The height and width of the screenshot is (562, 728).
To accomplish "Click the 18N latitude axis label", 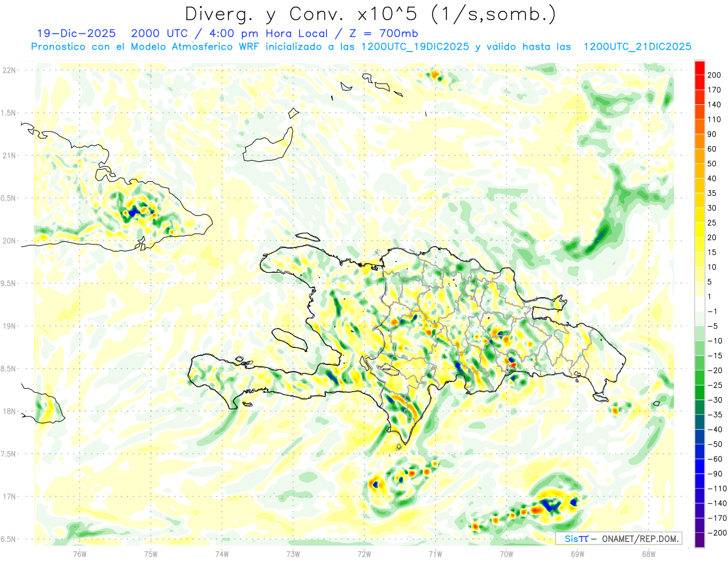I will [10, 412].
